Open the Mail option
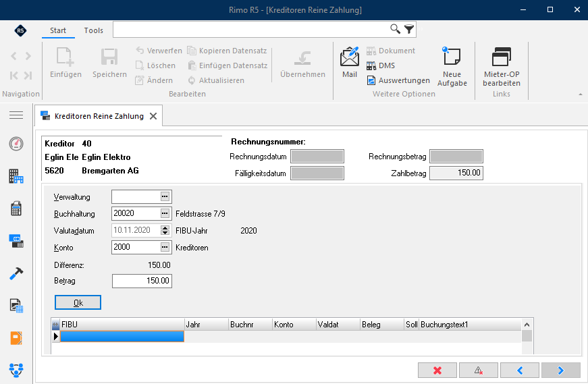 [x=350, y=62]
